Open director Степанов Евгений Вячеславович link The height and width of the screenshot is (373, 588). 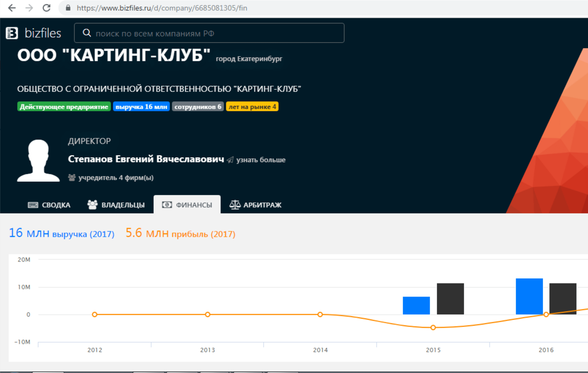[x=146, y=159]
